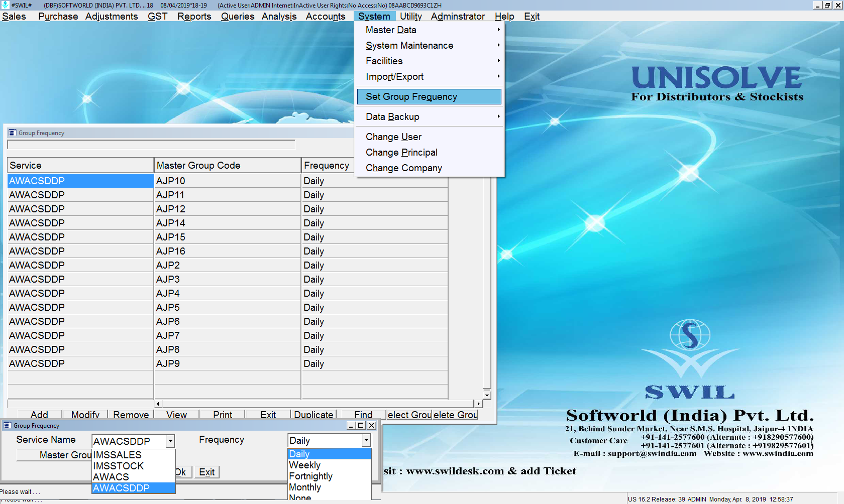This screenshot has height=504, width=844.
Task: Open the Adjustments menu
Action: 111,16
